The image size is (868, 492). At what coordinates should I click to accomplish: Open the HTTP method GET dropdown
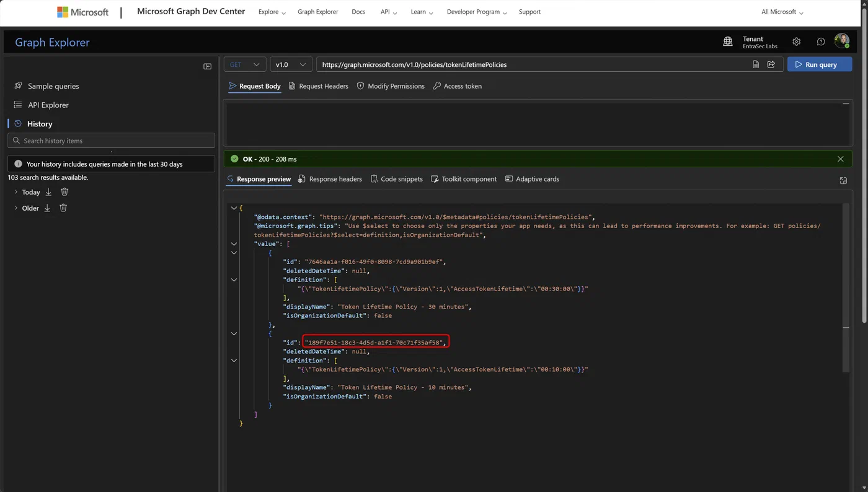(x=245, y=64)
